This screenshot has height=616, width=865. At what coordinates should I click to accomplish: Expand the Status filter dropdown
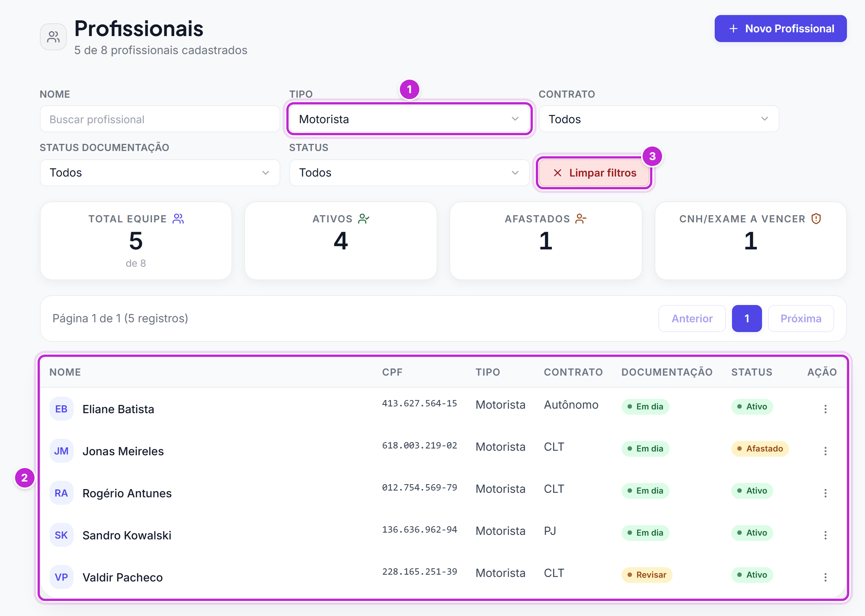pyautogui.click(x=409, y=172)
